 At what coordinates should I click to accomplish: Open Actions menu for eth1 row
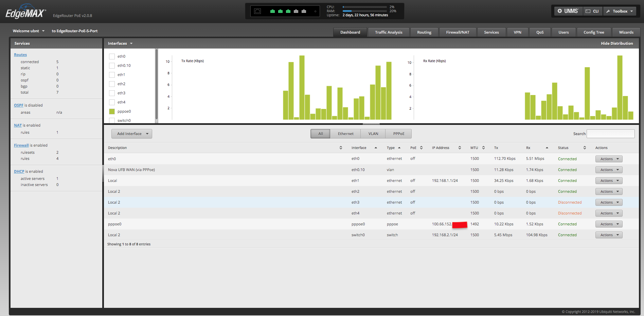tap(609, 181)
